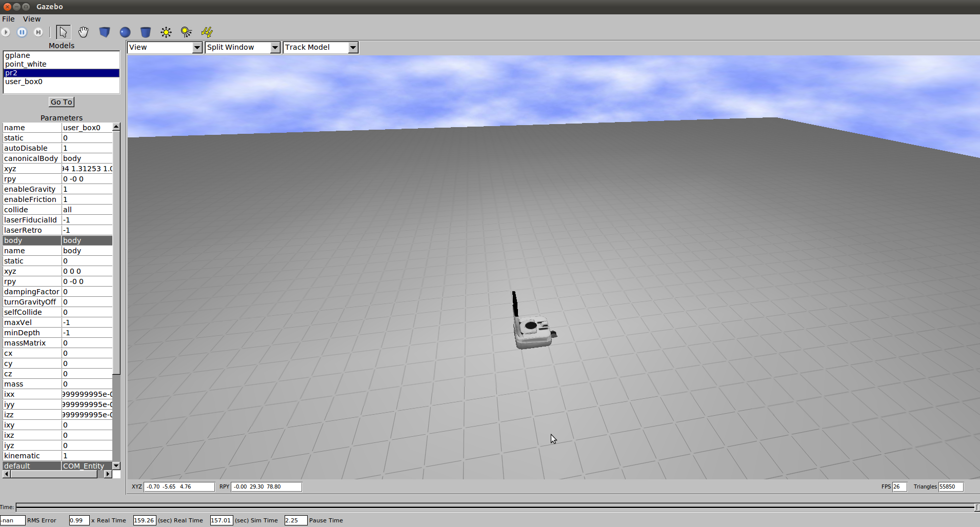This screenshot has width=980, height=527.
Task: Open the File menu
Action: 8,19
